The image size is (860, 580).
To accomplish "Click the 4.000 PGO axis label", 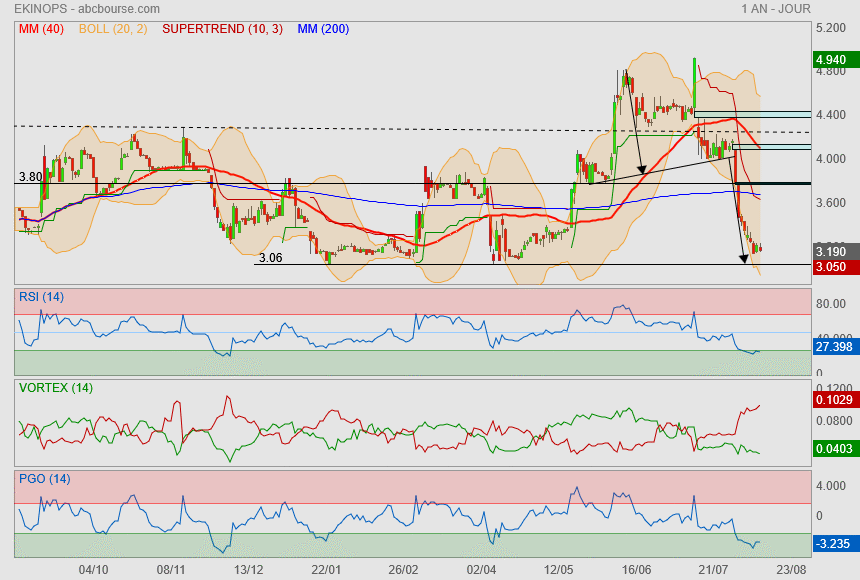I will tap(831, 486).
